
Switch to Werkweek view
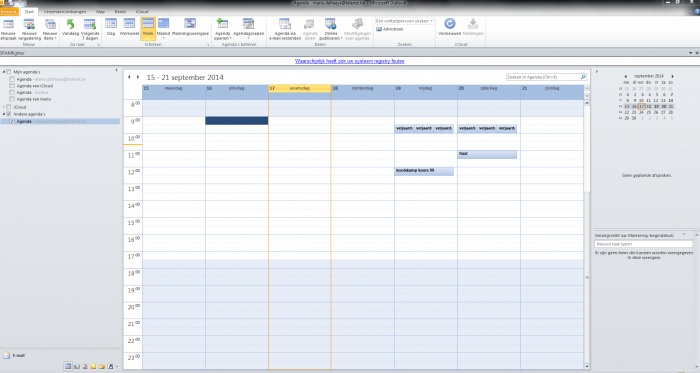pos(129,28)
